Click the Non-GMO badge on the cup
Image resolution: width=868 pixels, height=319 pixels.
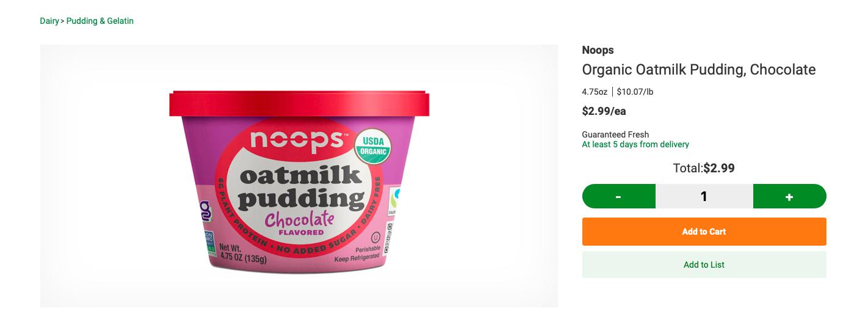coord(209,243)
